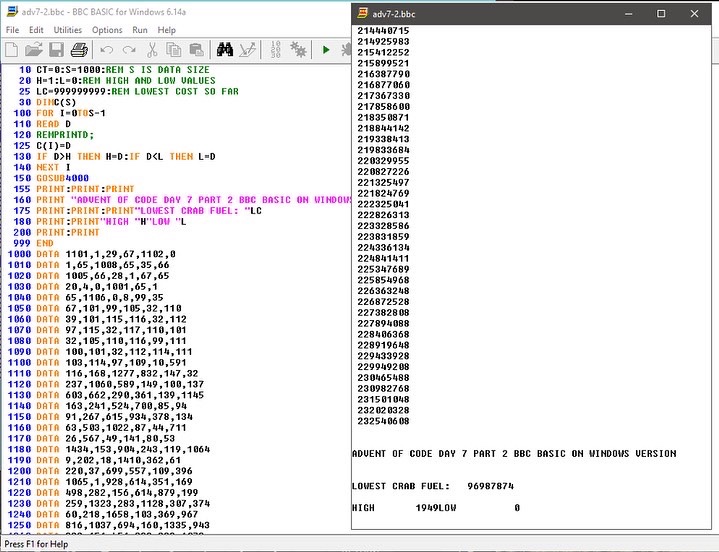Click the New file toolbar icon
Screen dimensions: 719x552
coord(13,49)
